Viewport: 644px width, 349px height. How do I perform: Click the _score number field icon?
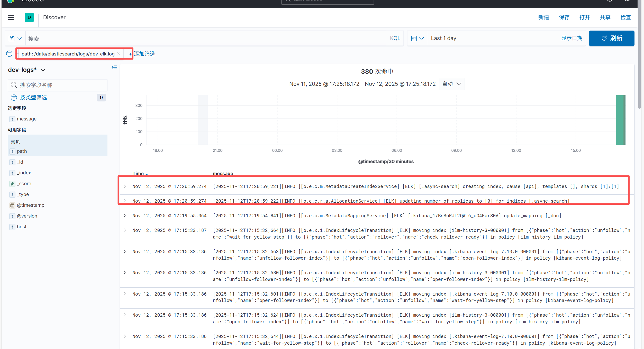(x=12, y=184)
